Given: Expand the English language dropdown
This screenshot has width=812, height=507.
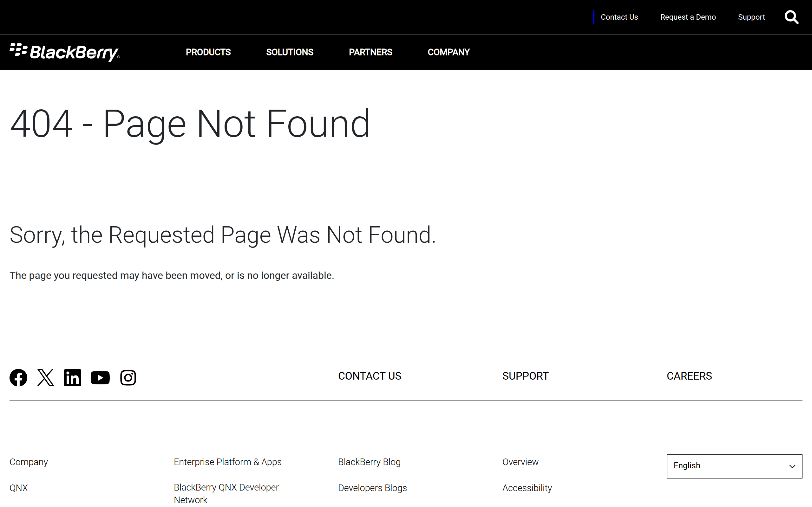Looking at the screenshot, I should click(x=734, y=466).
